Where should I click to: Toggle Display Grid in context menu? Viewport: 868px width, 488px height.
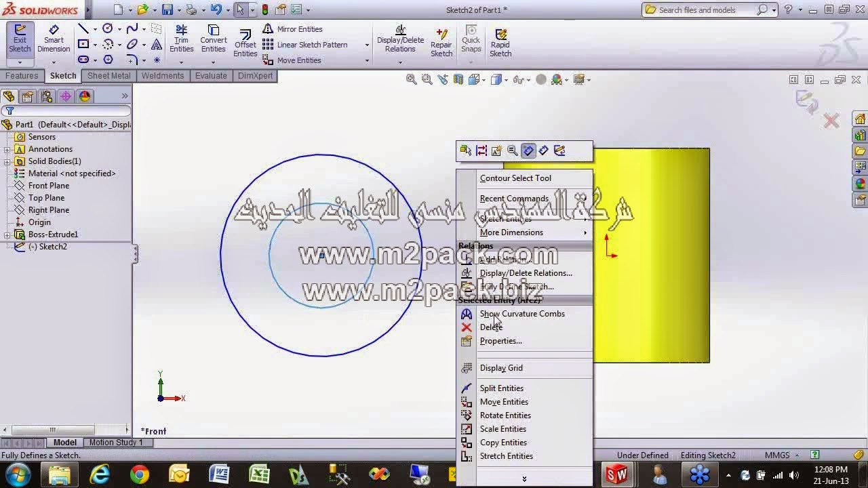pos(501,368)
